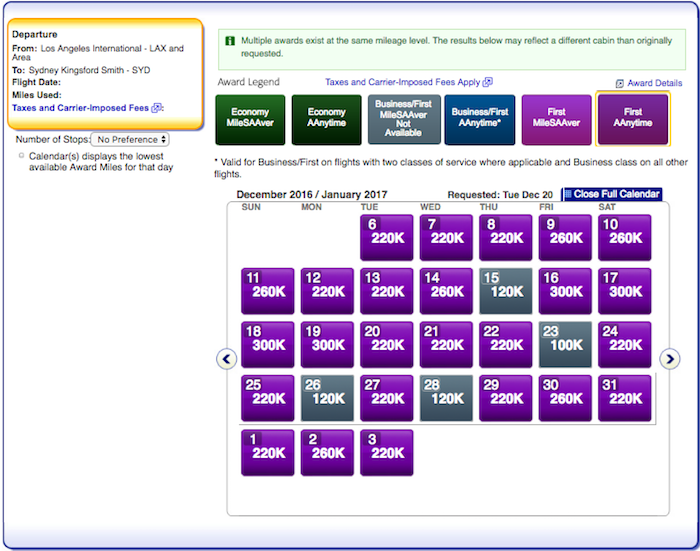The width and height of the screenshot is (700, 551).
Task: Pick December 27 at 220K
Action: [x=387, y=398]
